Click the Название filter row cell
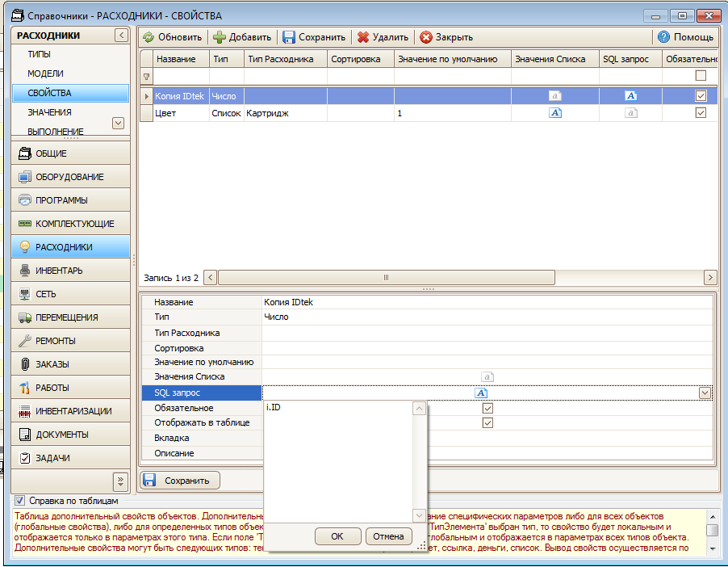 [x=181, y=76]
